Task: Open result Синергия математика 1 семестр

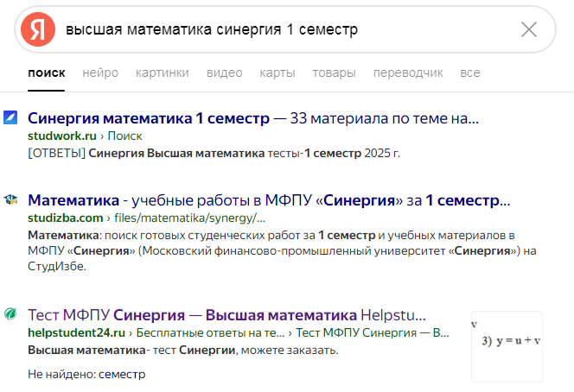Action: tap(253, 118)
